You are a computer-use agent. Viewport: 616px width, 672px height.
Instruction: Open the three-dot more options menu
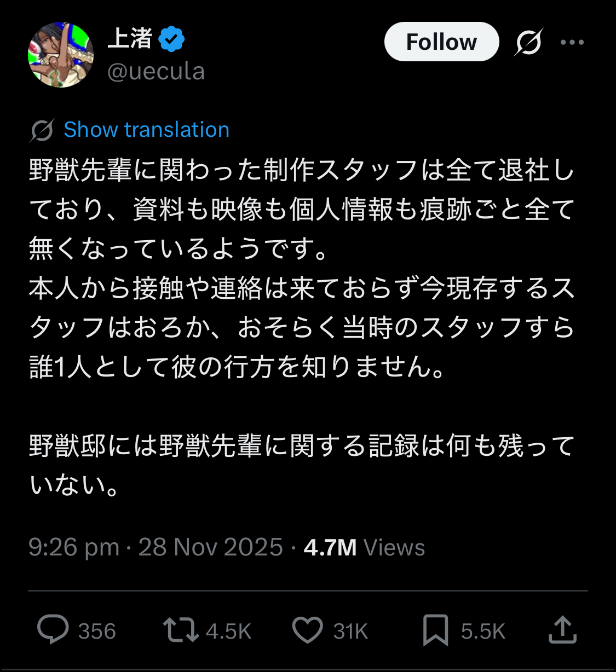pyautogui.click(x=572, y=42)
